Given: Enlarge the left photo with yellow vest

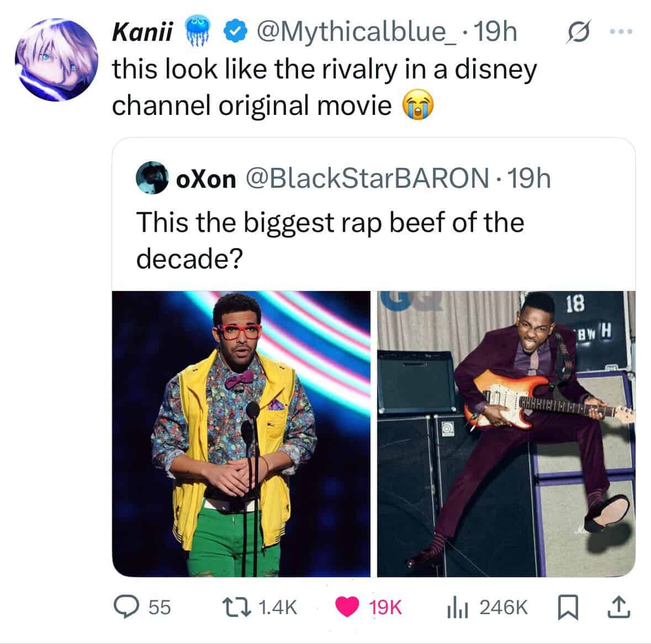Looking at the screenshot, I should tap(241, 434).
